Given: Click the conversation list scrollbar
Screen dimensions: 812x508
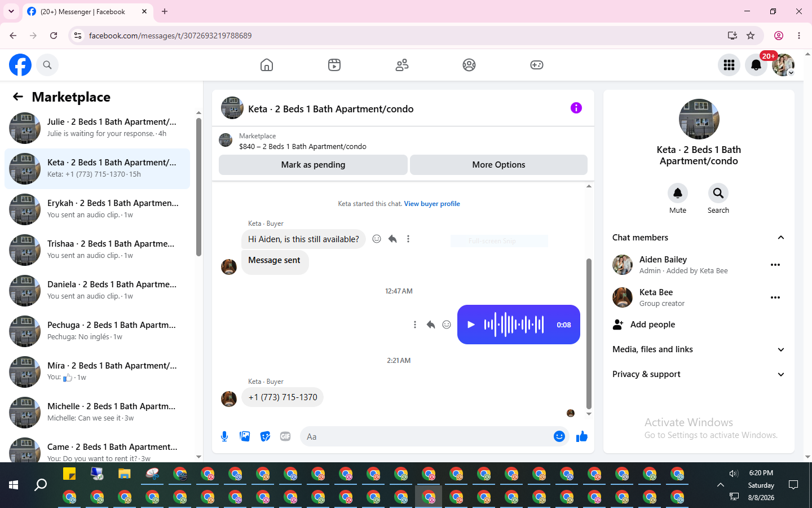Looking at the screenshot, I should tap(198, 187).
